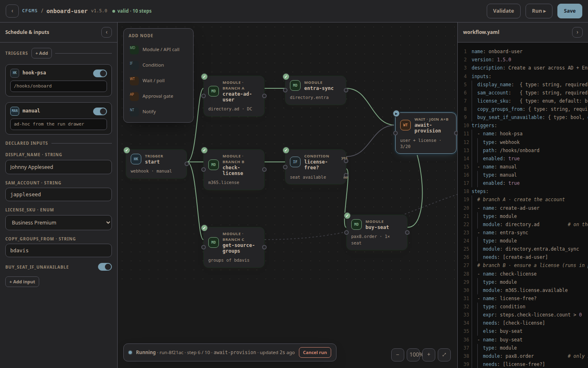The height and width of the screenshot is (368, 588).
Task: Click the AP icon beside Approval gate
Action: tap(134, 96)
